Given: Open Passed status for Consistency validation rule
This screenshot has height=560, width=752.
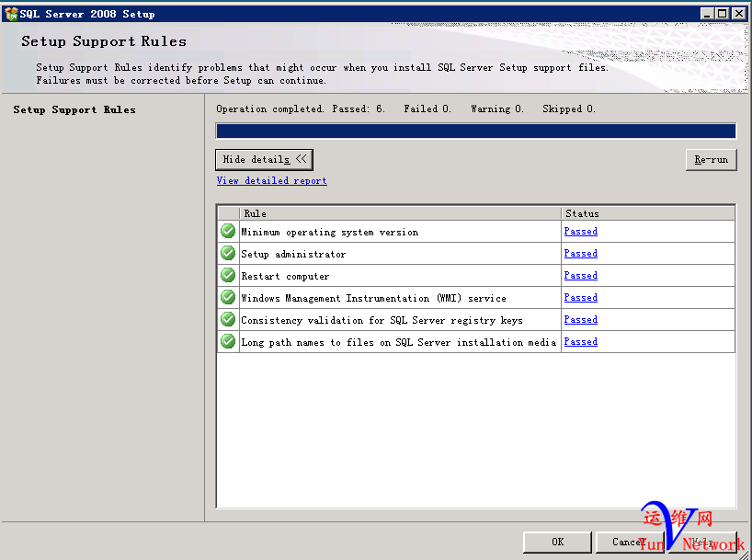Looking at the screenshot, I should click(x=580, y=320).
